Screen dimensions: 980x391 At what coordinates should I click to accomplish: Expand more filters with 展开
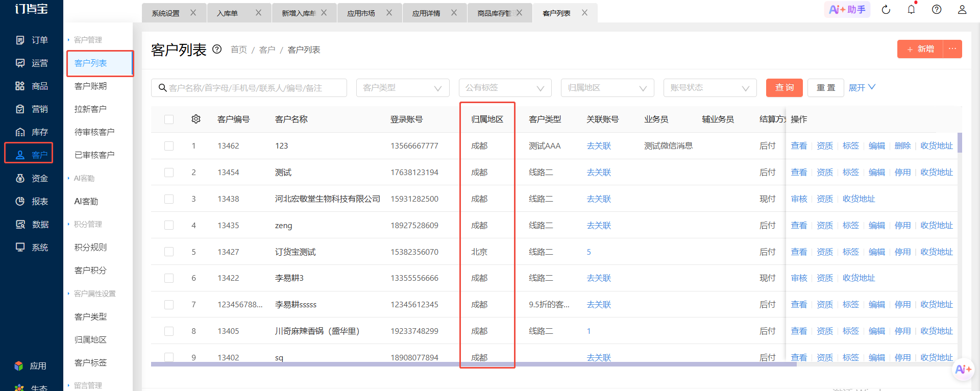click(x=862, y=87)
